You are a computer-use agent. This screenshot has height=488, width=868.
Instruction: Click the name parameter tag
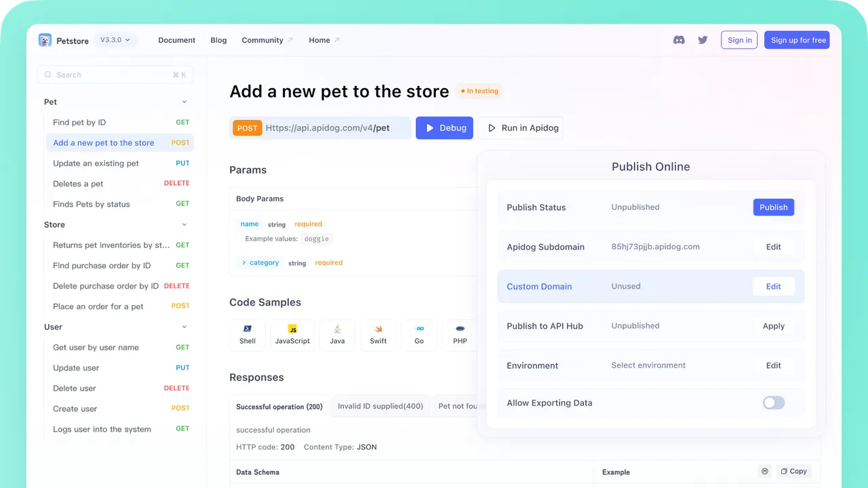pyautogui.click(x=250, y=224)
